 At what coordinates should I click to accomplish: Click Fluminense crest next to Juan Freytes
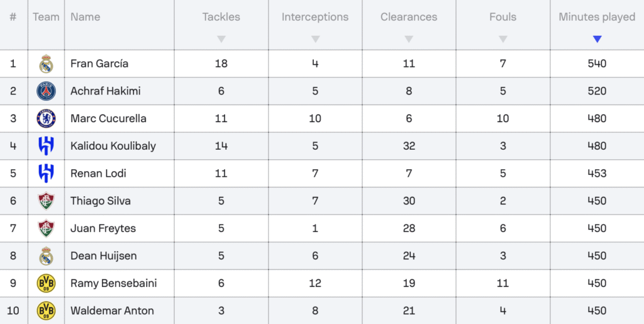(x=46, y=229)
